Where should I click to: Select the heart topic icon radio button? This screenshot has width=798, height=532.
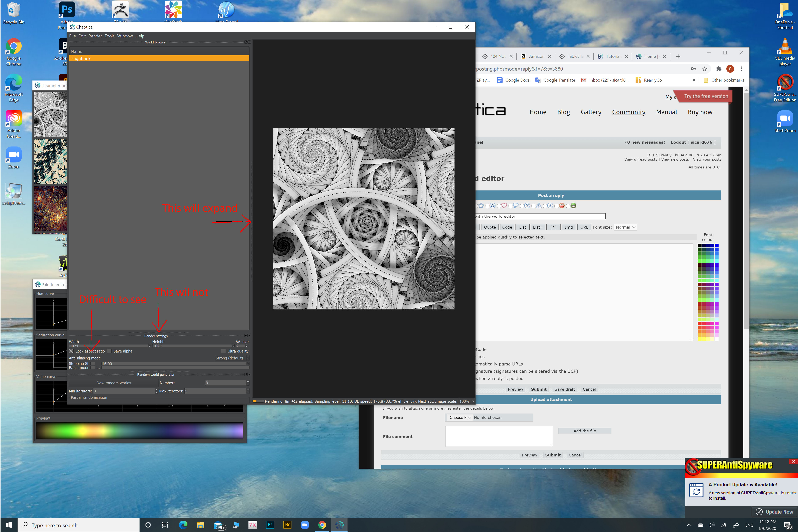coord(499,206)
